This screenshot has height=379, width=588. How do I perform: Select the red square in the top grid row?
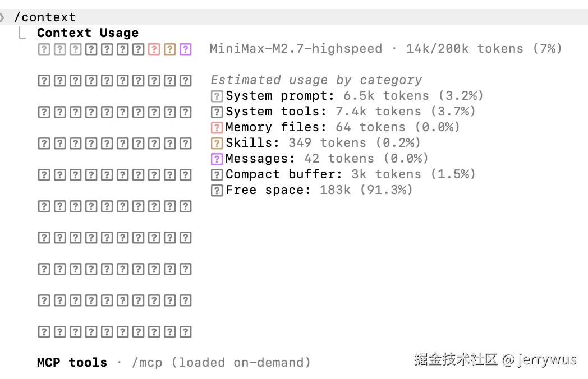(x=154, y=49)
